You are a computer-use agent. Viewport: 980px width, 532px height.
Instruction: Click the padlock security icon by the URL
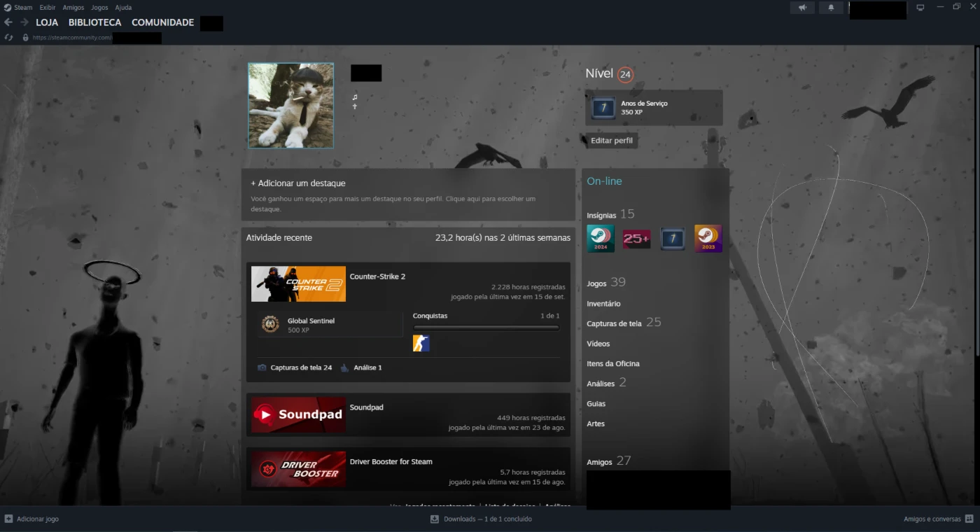coord(26,37)
